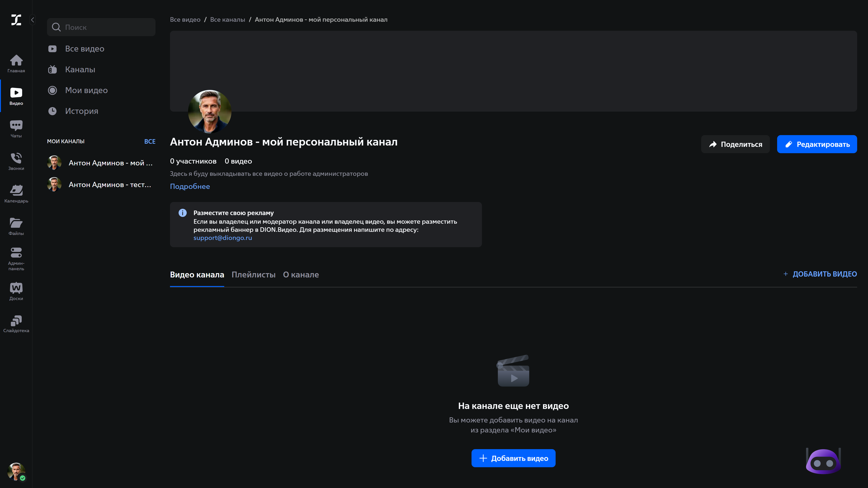Open the Чаты section
The width and height of the screenshot is (868, 488).
tap(16, 128)
